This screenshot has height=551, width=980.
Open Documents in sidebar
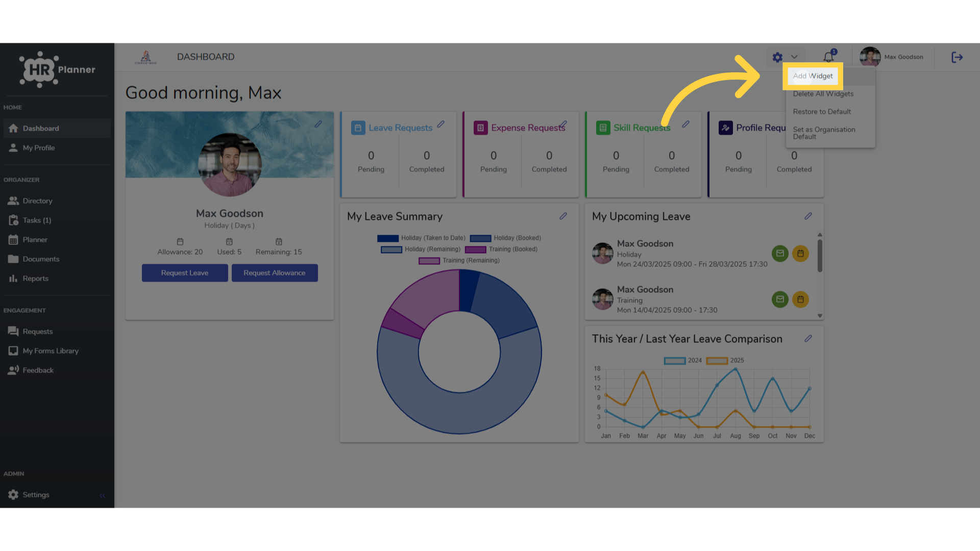point(57,259)
